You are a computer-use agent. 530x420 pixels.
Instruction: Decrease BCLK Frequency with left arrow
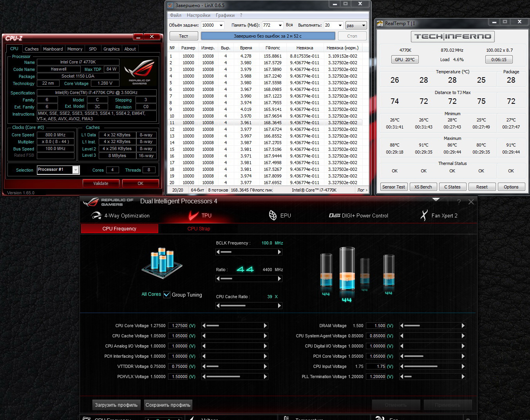coord(218,252)
